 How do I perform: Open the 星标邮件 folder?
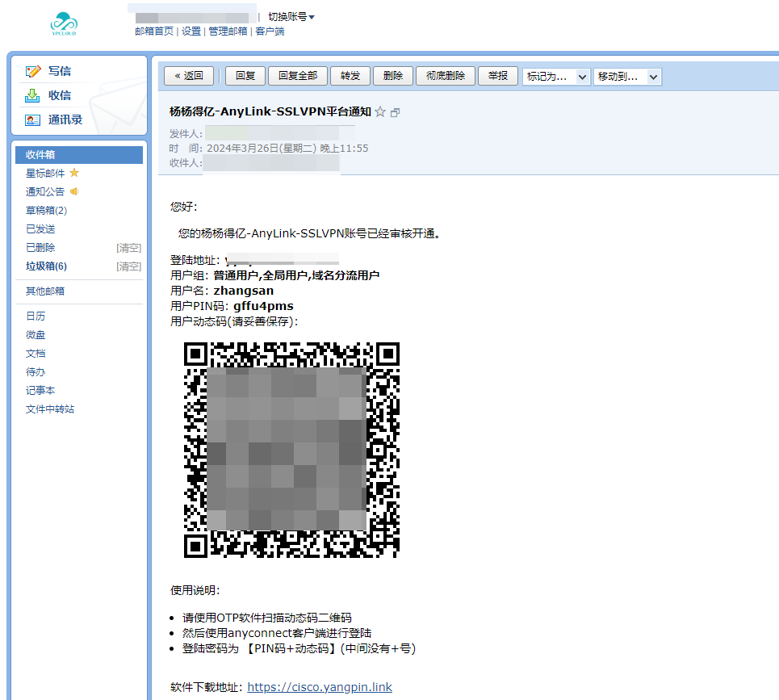[45, 173]
